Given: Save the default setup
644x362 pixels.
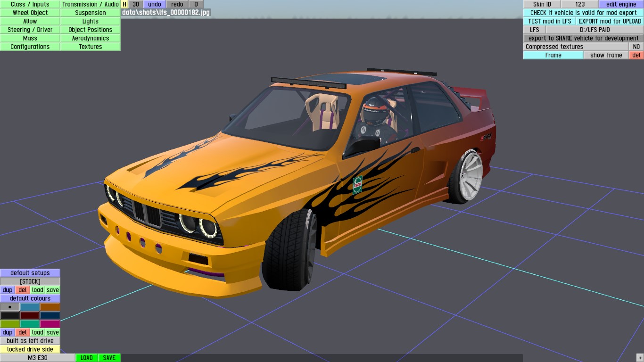Looking at the screenshot, I should point(53,290).
